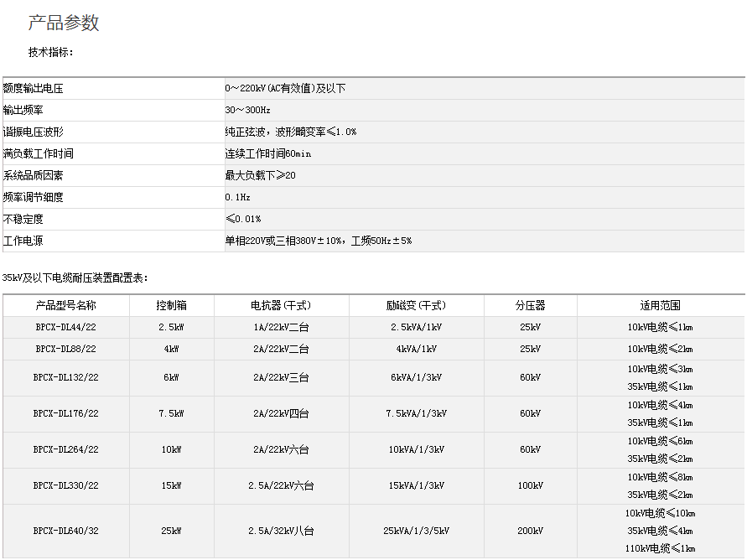This screenshot has width=747, height=560.
Task: Select the 200kV voltage divider value
Action: 530,531
